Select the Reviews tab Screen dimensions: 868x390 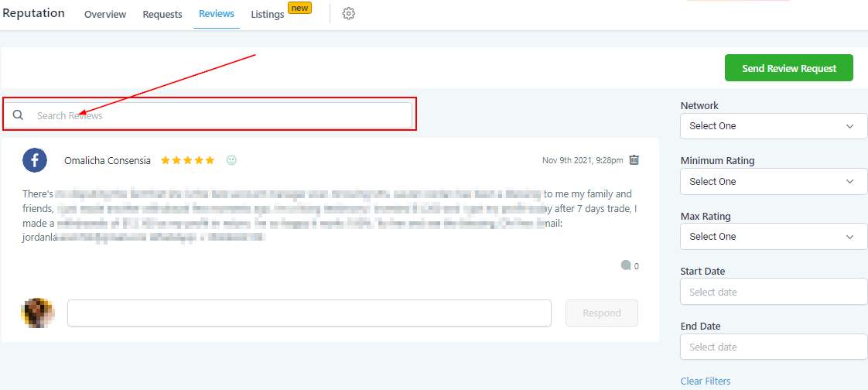pos(217,15)
